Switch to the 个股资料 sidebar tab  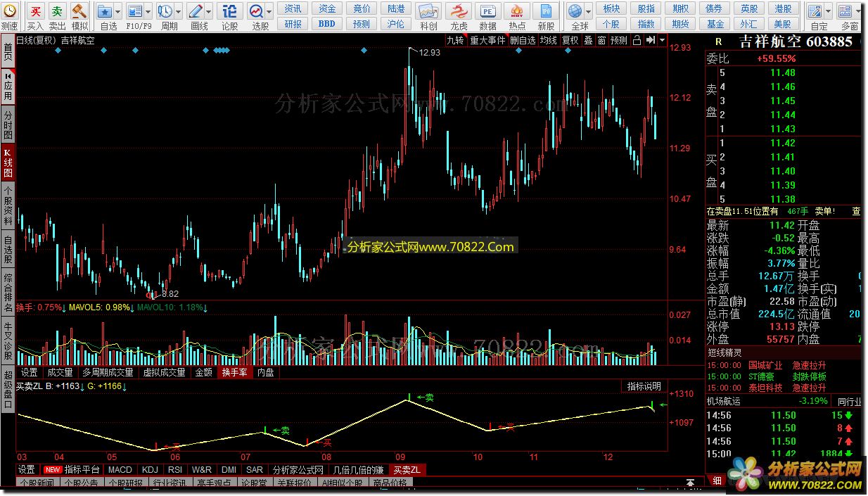tap(8, 205)
